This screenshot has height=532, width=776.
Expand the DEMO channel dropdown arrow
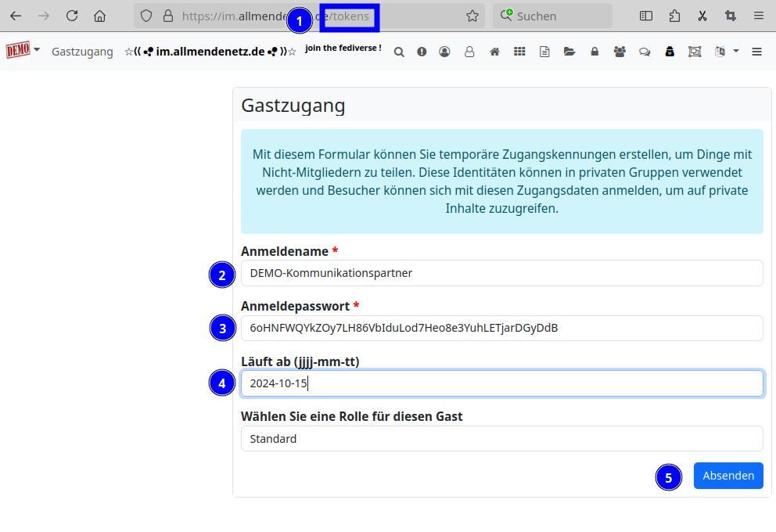pyautogui.click(x=37, y=50)
